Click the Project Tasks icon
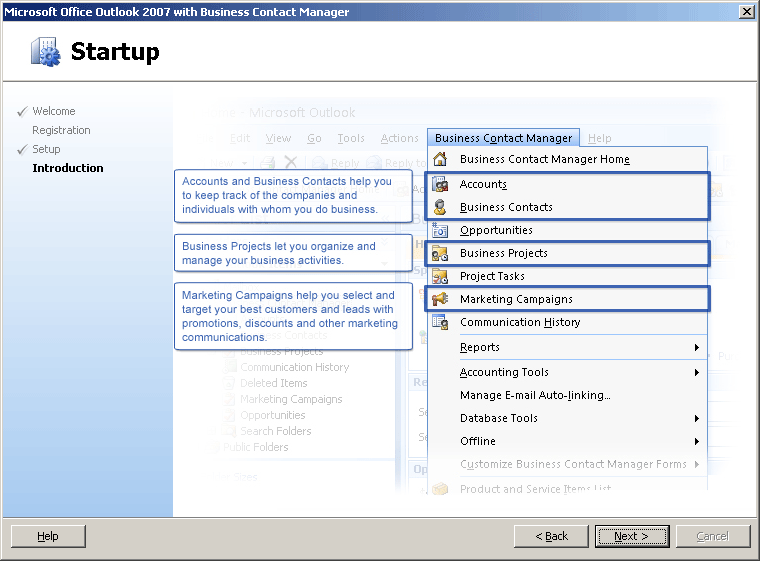The width and height of the screenshot is (760, 561). [x=440, y=276]
